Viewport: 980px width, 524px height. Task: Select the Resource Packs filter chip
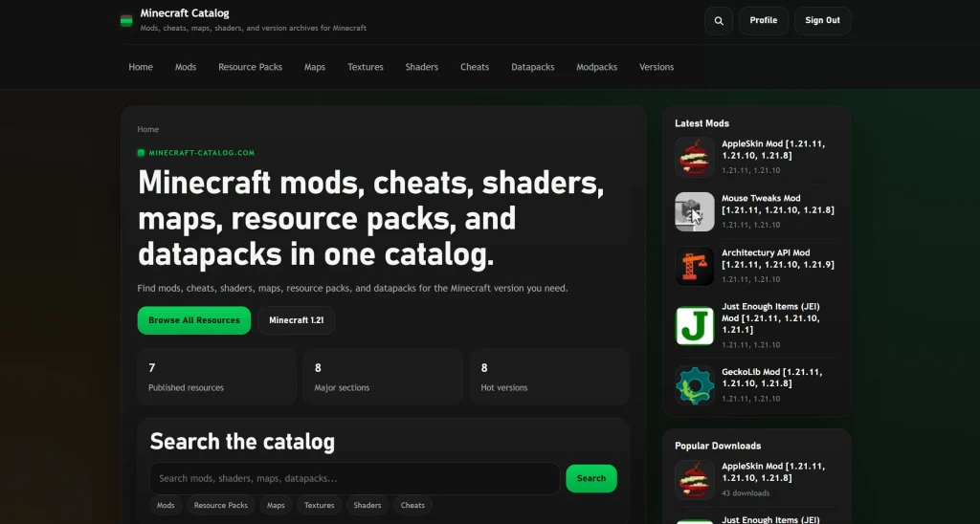click(221, 505)
